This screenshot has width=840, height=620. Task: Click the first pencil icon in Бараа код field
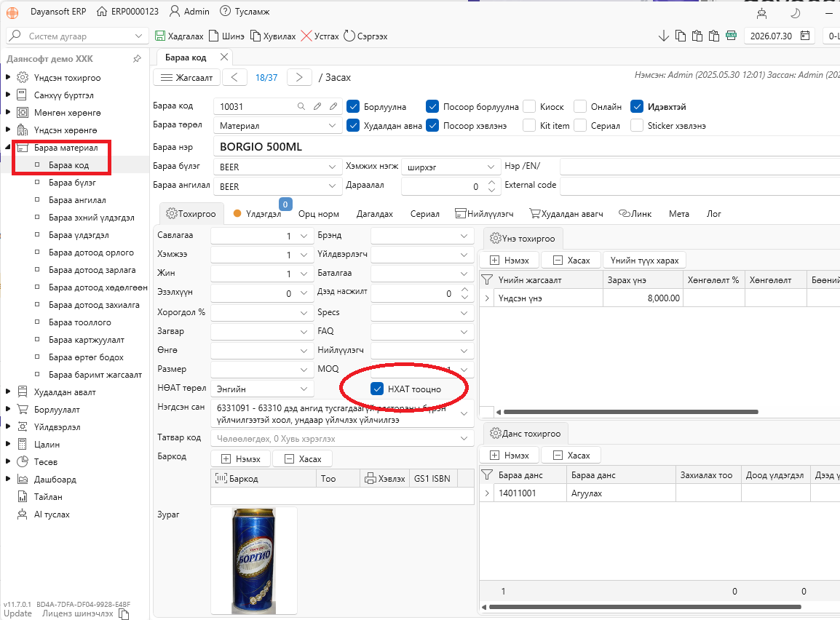tap(317, 106)
